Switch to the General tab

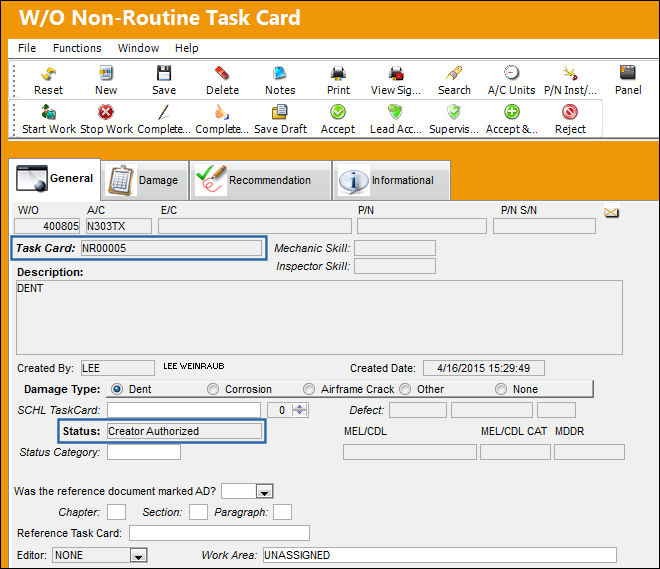pos(55,179)
